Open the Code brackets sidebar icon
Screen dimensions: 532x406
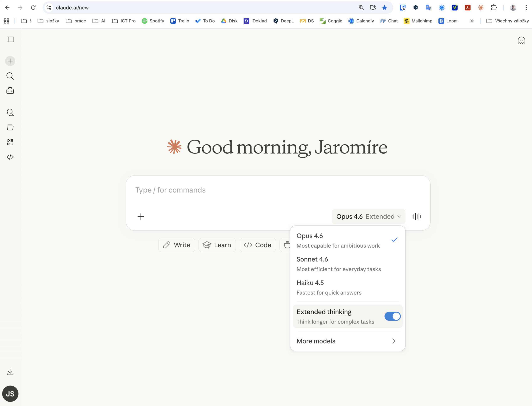10,157
